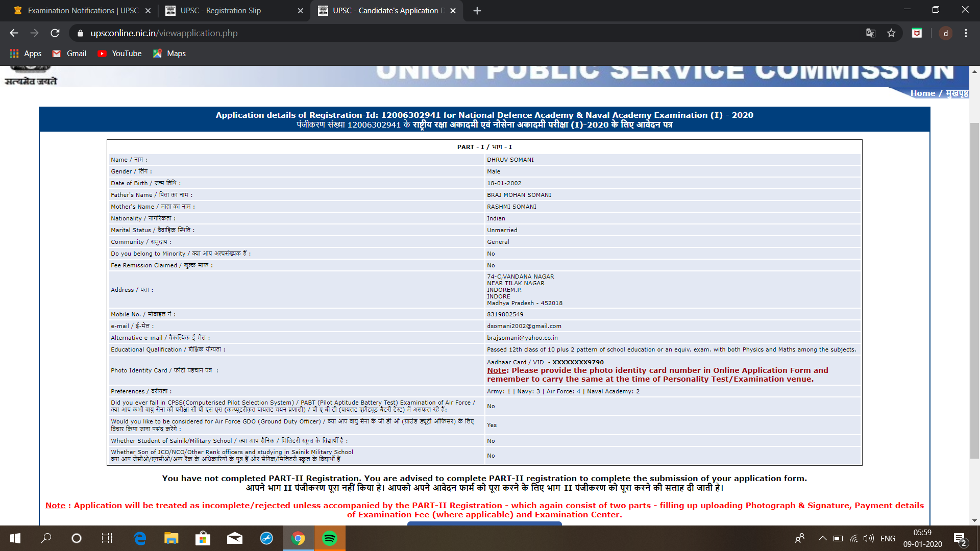Open Microsoft Edge from taskbar

[x=140, y=538]
